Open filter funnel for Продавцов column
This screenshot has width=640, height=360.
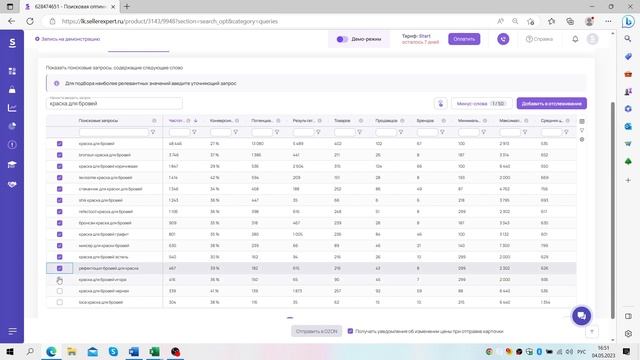(401, 132)
